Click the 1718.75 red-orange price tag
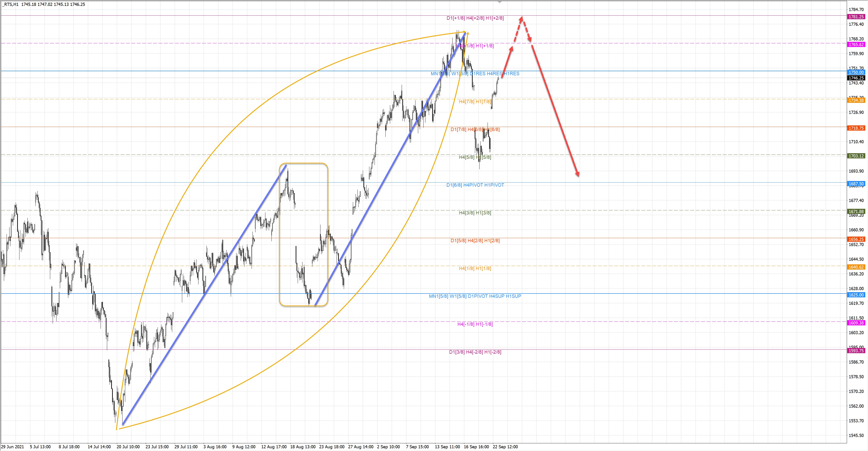Screen dimensions: 868x451 point(856,128)
